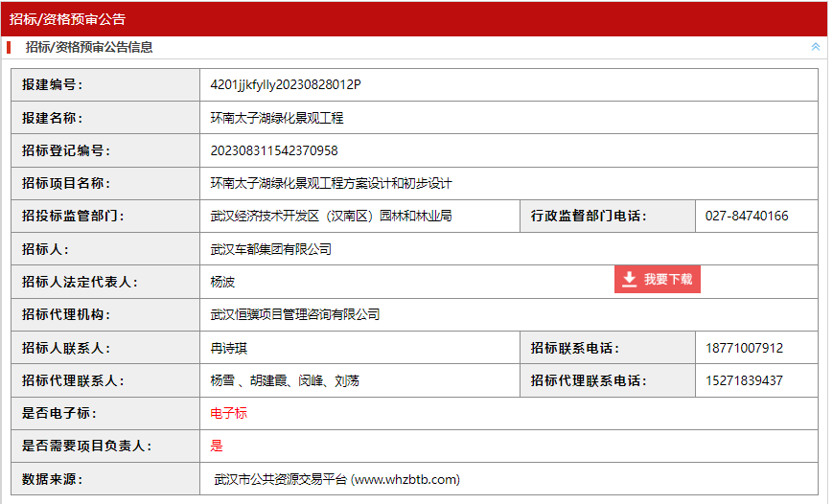Select phone number 15271839437
This screenshot has width=833, height=504.
[x=744, y=380]
